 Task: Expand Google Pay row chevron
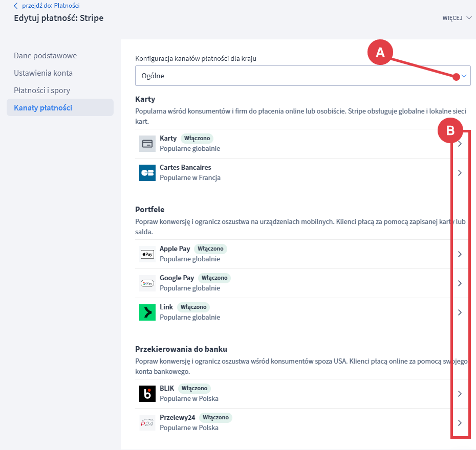(460, 283)
